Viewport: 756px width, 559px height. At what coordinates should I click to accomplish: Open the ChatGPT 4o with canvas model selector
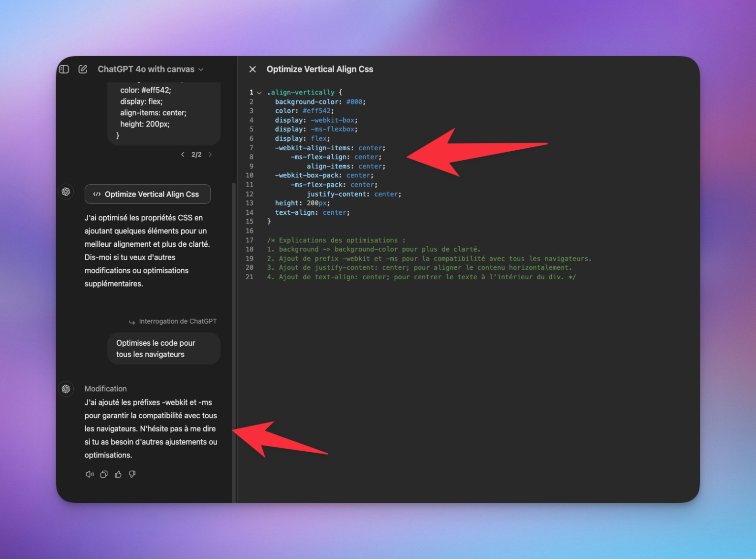(x=149, y=69)
